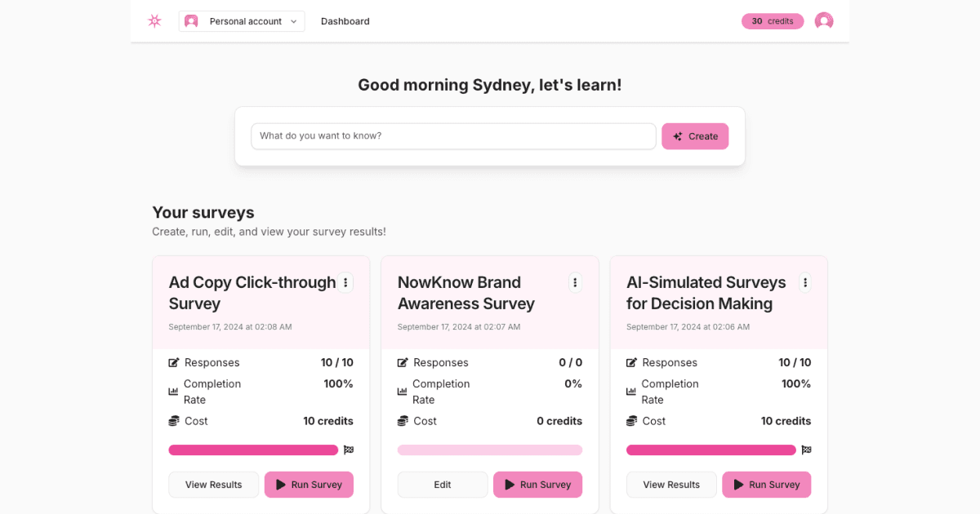Expand the Personal account switcher dropdown
980x514 pixels.
click(x=242, y=21)
